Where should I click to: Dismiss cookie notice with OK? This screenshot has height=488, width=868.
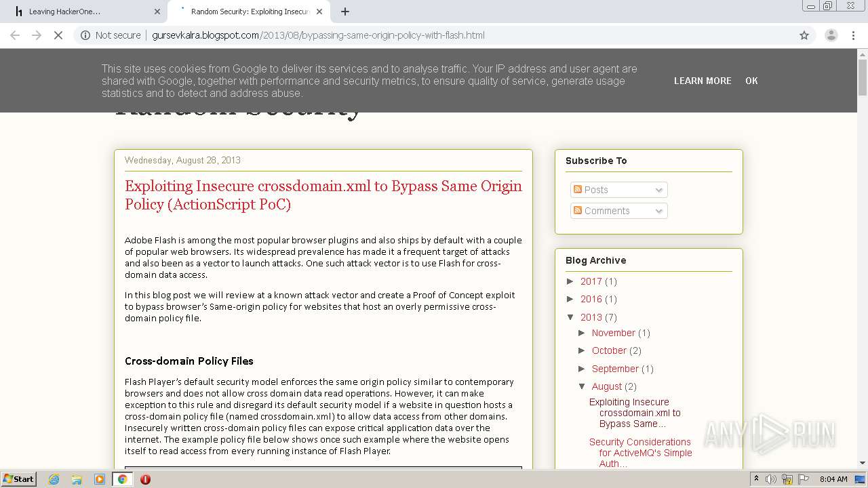(x=751, y=81)
